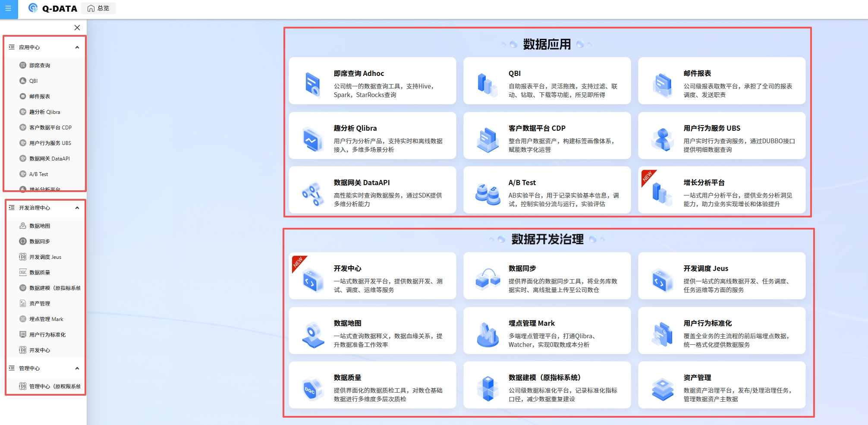Screen dimensions: 868x425
Task: Click the 埋点管理 Mark card icon
Action: [x=487, y=335]
